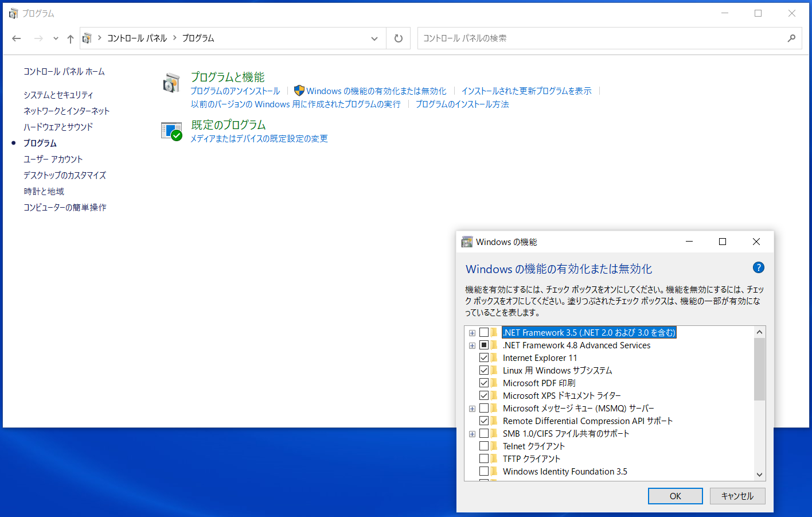Check the TFTP クライアント box

click(x=484, y=458)
